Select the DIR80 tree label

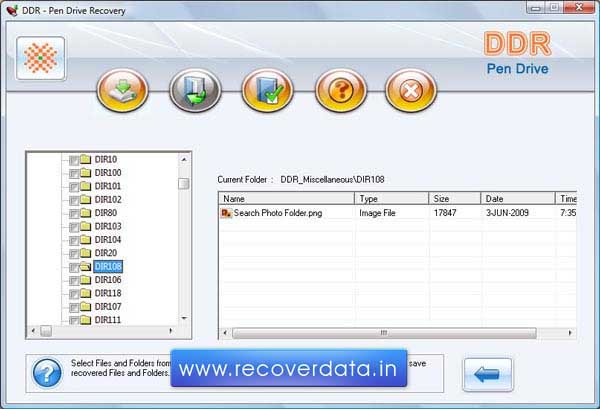(106, 213)
